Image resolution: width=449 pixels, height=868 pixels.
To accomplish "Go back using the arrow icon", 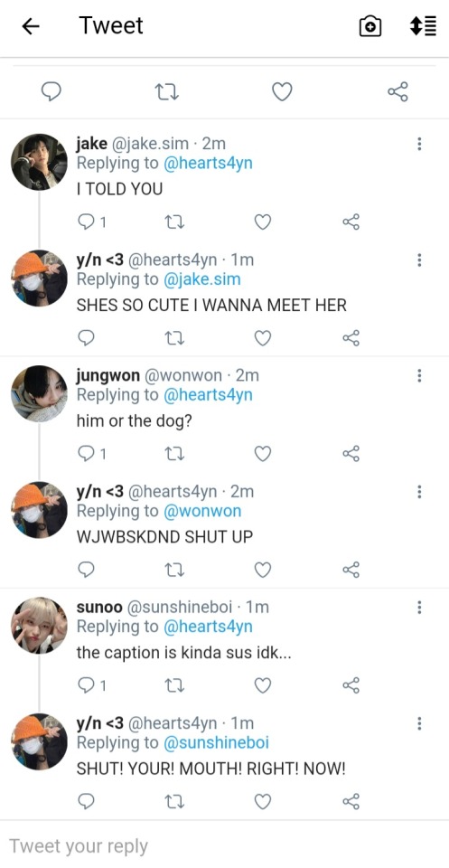I will (x=31, y=26).
